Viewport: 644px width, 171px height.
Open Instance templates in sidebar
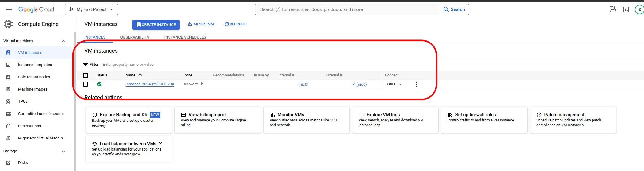pos(35,65)
